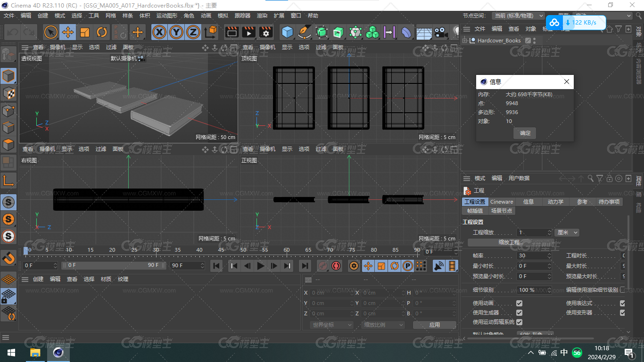This screenshot has height=362, width=644.
Task: Click the end frame 90 F stepper
Action: click(x=202, y=265)
